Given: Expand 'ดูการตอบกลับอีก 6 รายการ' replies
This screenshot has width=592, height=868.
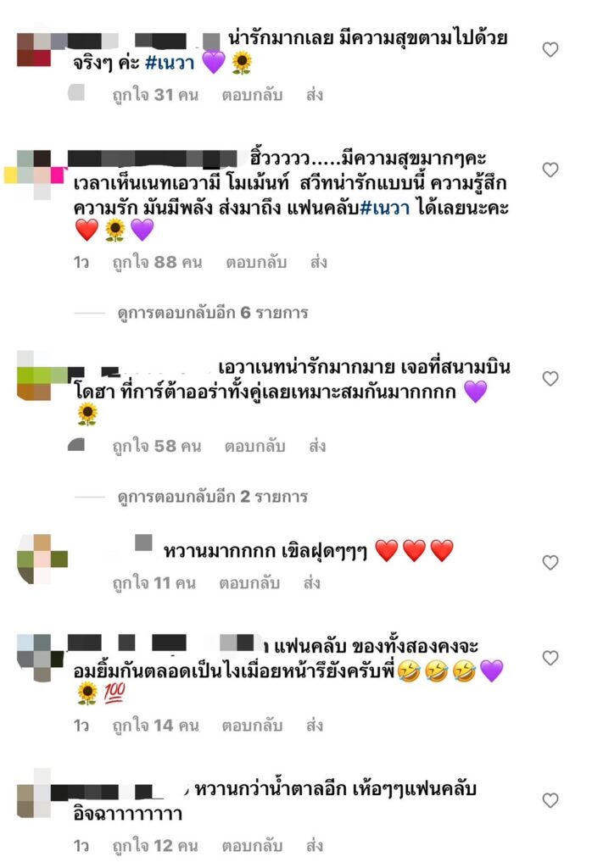Looking at the screenshot, I should 213,313.
